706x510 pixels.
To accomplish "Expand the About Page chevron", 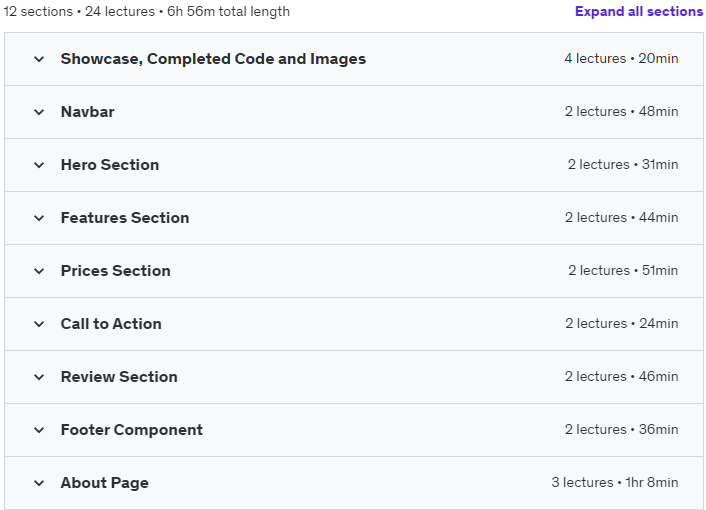I will (x=39, y=483).
